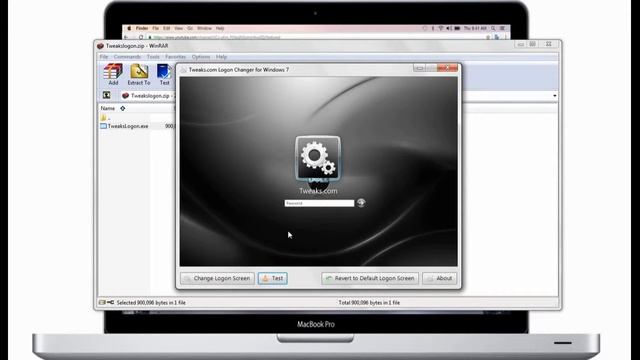Click Revert to Default Logon Screen button

coord(370,278)
